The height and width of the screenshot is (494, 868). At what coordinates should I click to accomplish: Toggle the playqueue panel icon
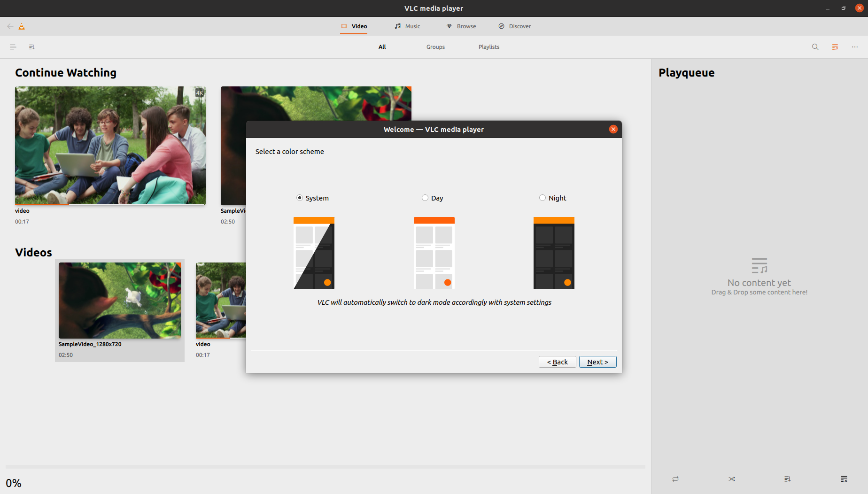click(835, 47)
